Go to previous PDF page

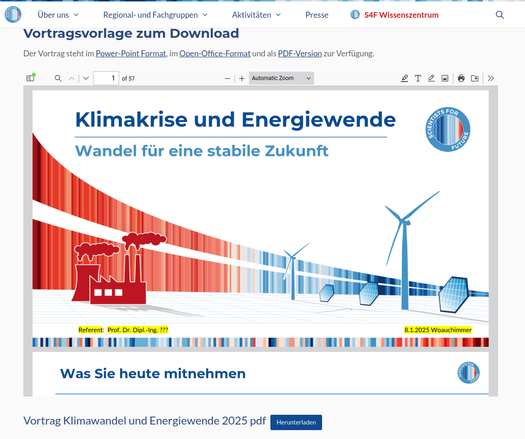pyautogui.click(x=72, y=78)
